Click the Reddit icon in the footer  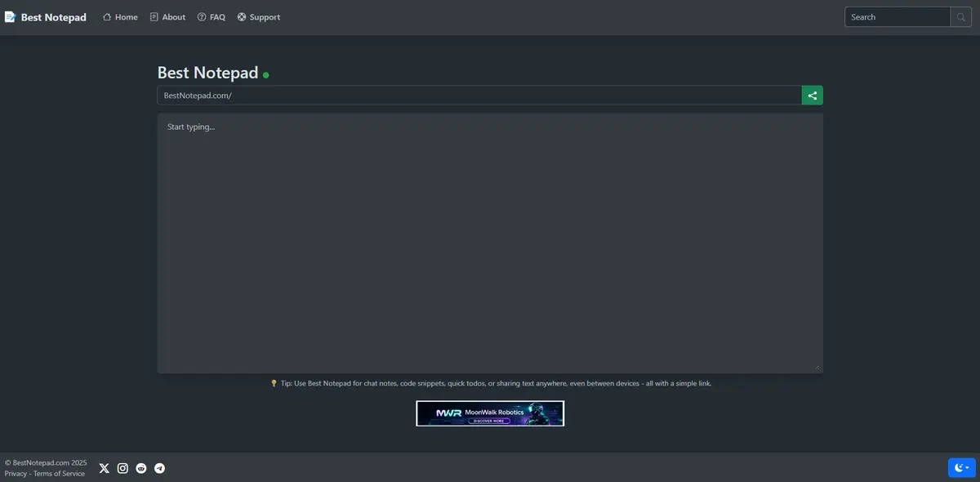coord(139,466)
